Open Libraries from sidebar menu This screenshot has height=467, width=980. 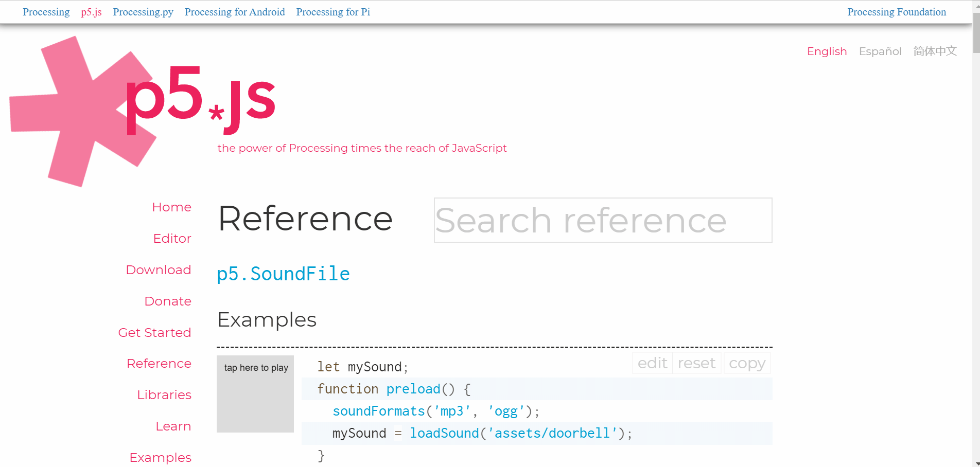[164, 394]
